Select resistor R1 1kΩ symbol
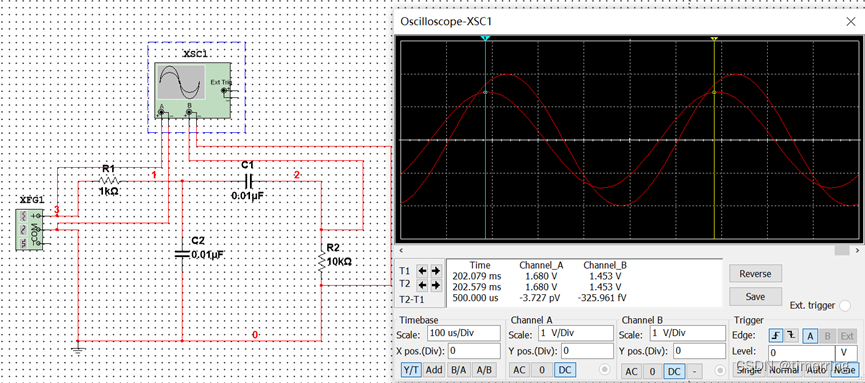This screenshot has height=383, width=865. coord(109,180)
